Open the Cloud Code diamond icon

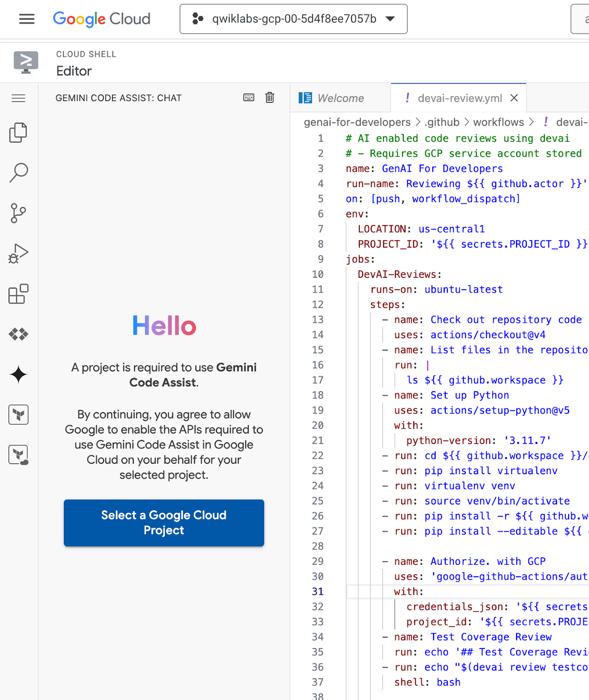18,334
